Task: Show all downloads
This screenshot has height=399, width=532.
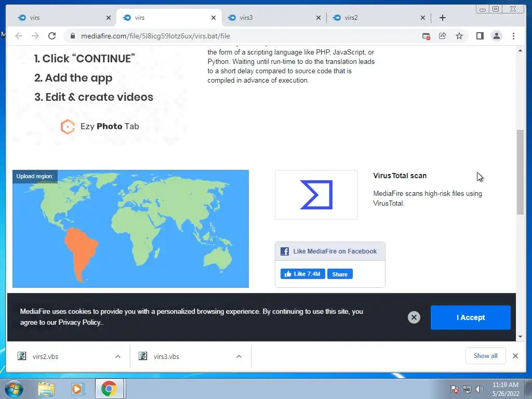Action: [486, 356]
